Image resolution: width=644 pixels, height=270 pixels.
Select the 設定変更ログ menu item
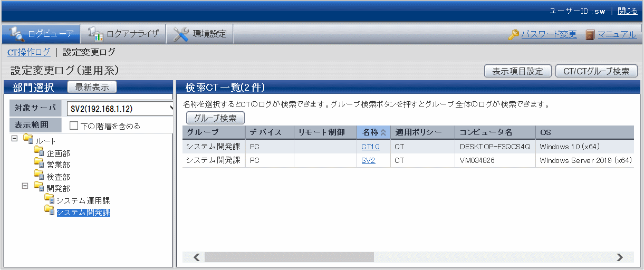(x=89, y=52)
